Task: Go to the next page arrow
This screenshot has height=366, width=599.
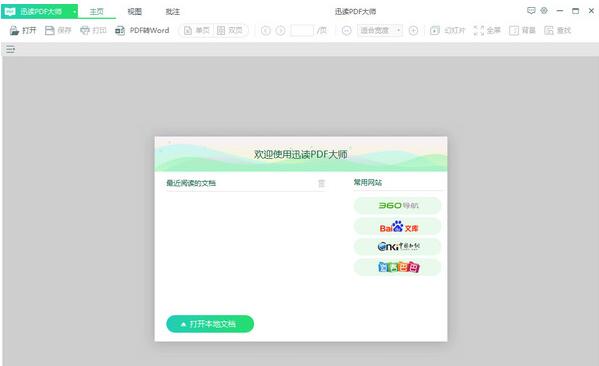Action: point(281,31)
